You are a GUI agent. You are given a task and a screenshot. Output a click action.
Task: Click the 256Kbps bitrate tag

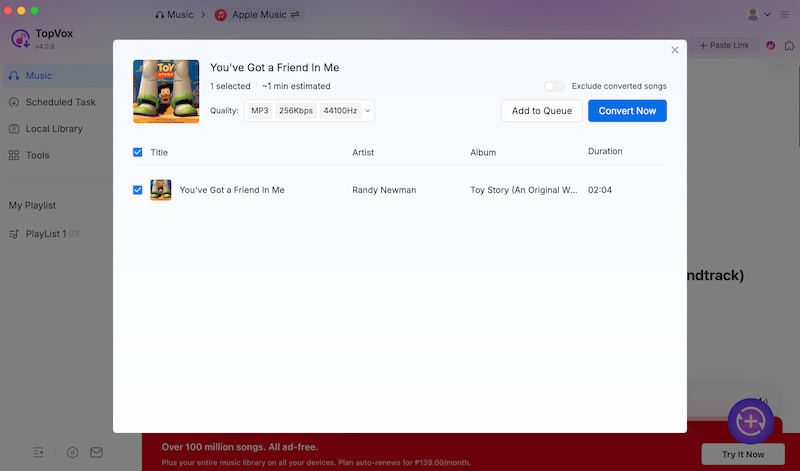(x=296, y=111)
